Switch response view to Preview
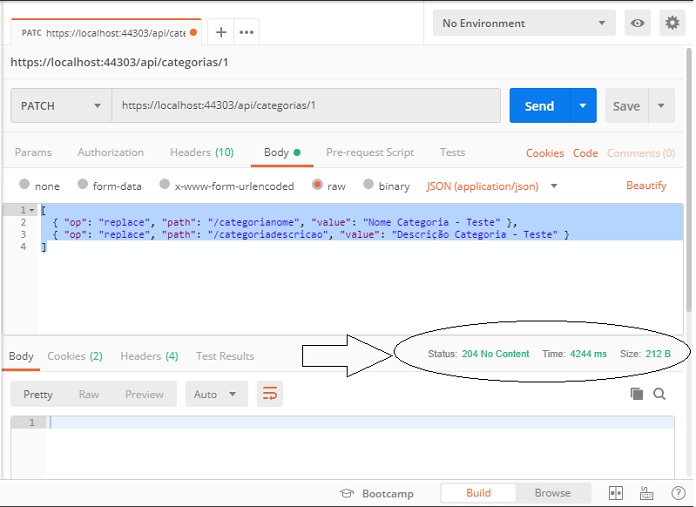The height and width of the screenshot is (507, 696). click(144, 394)
